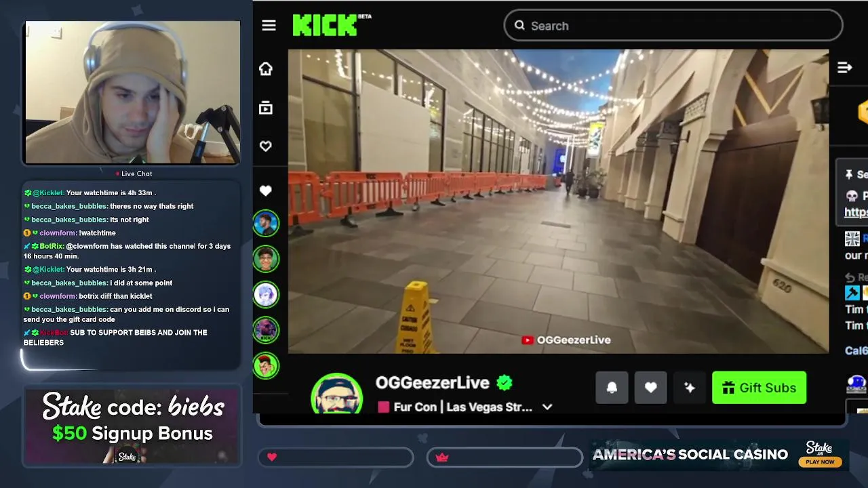Click the search magnifier icon
This screenshot has width=868, height=488.
519,26
